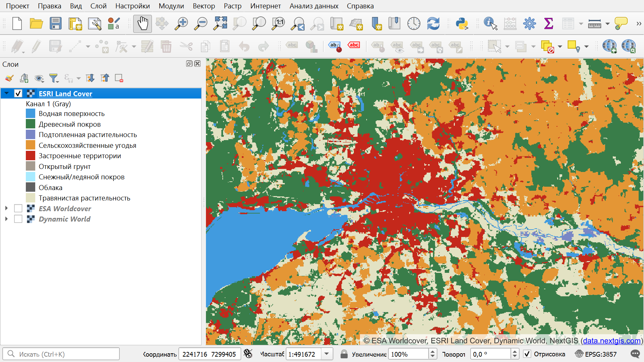Screen dimensions: 644x362
Task: Select the Pan Map hand tool
Action: pyautogui.click(x=143, y=24)
